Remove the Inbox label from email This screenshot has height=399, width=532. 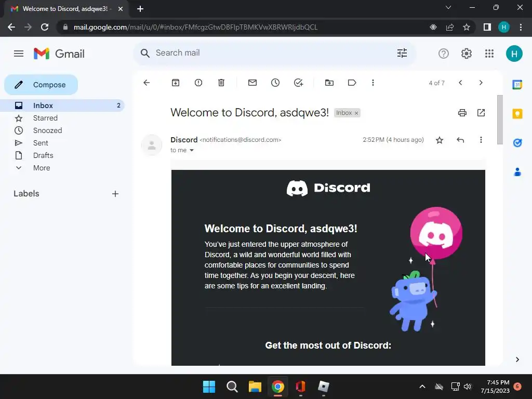coord(356,113)
